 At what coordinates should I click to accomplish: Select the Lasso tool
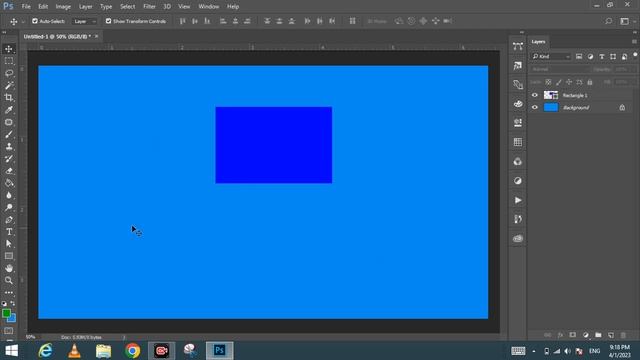[9, 73]
